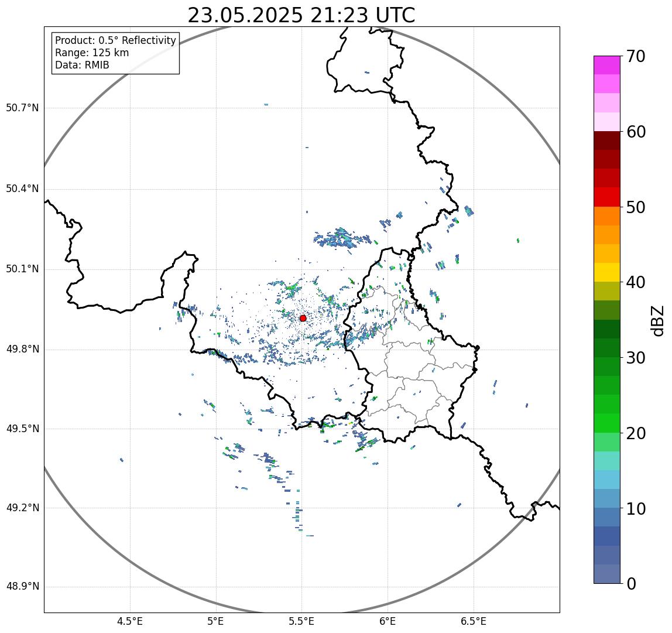Click the dark maroon 58–60 dBZ band

click(x=607, y=141)
